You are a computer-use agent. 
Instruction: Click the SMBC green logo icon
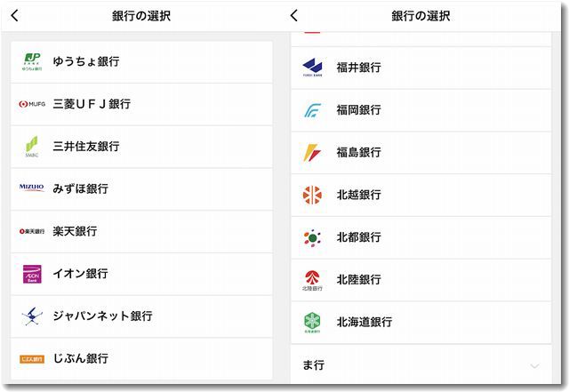coord(31,146)
